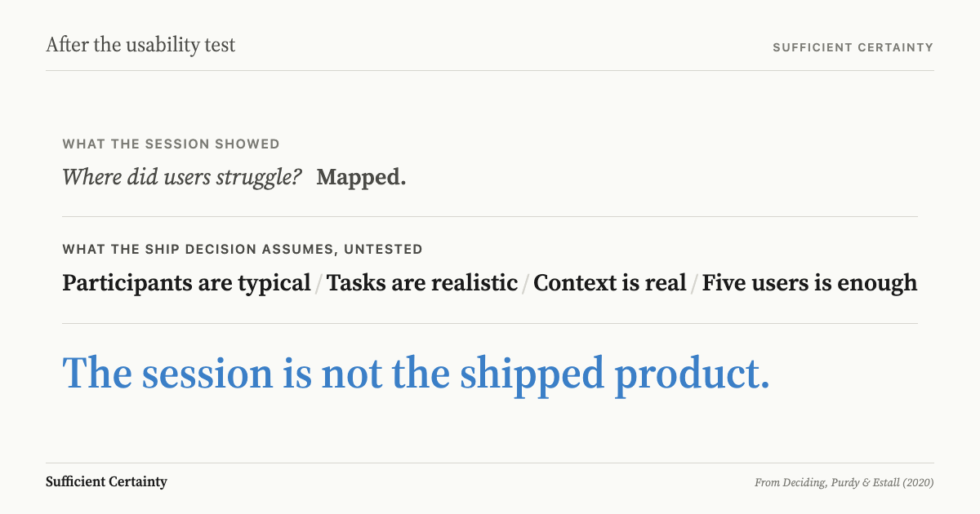Click "Tasks are realistic" assumption
Viewport: 980px width, 514px height.
point(422,283)
